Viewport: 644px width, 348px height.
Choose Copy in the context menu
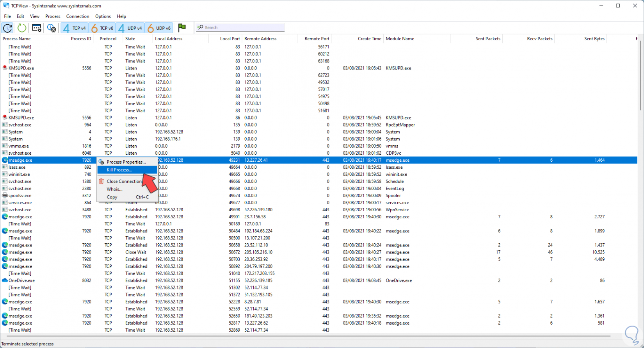point(127,197)
